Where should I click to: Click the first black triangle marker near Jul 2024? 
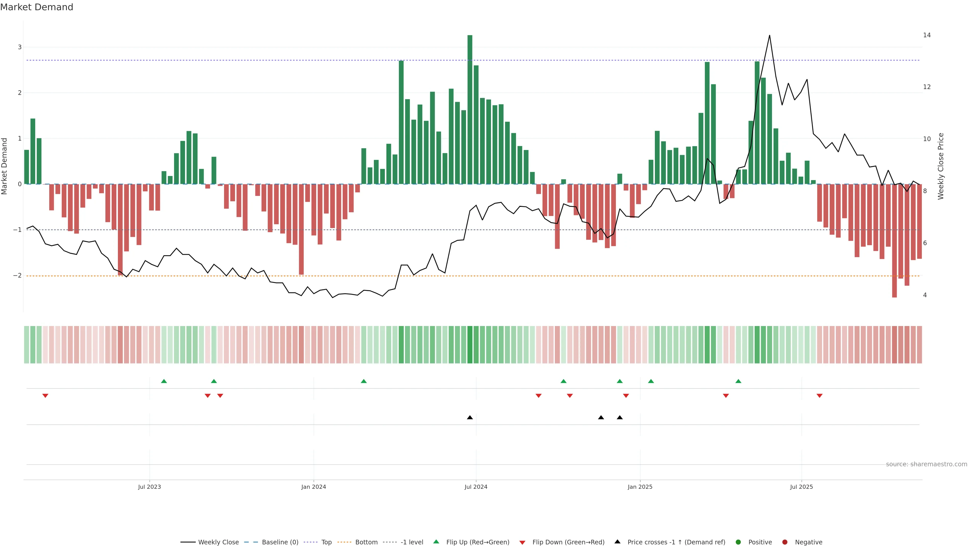pyautogui.click(x=470, y=418)
